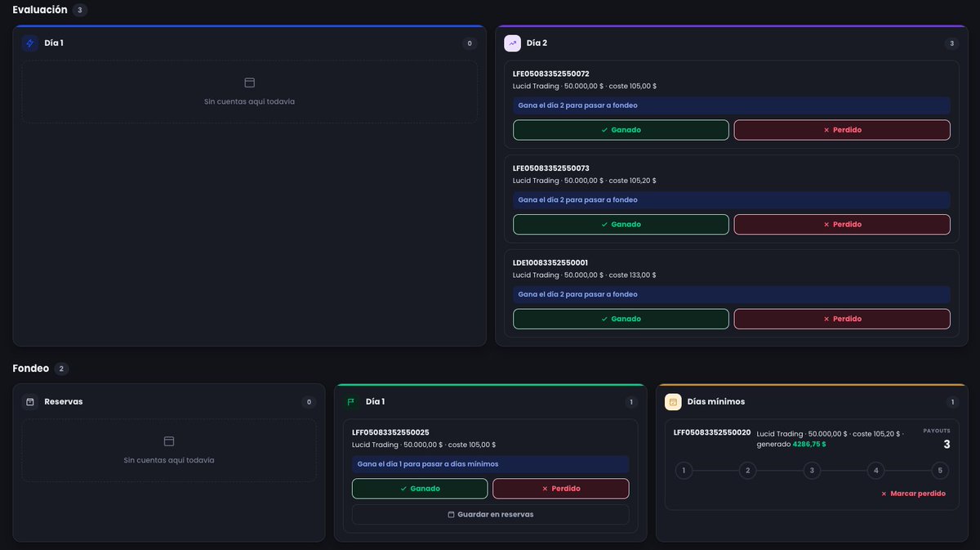This screenshot has width=980, height=550.
Task: Select step 3 in the Días mínimos tracker
Action: click(x=812, y=471)
